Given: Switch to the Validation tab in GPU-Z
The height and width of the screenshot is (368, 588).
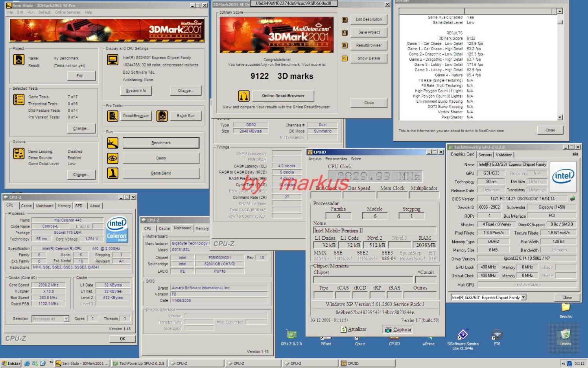Looking at the screenshot, I should pos(504,155).
